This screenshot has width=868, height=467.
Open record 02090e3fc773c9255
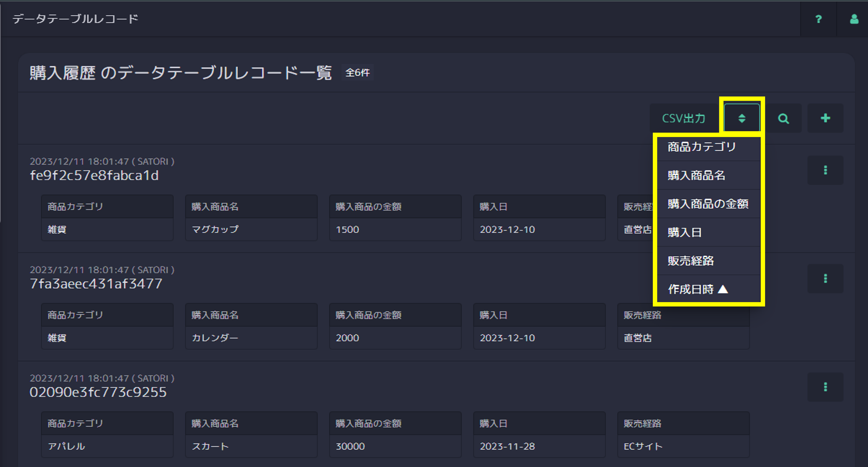(x=98, y=392)
